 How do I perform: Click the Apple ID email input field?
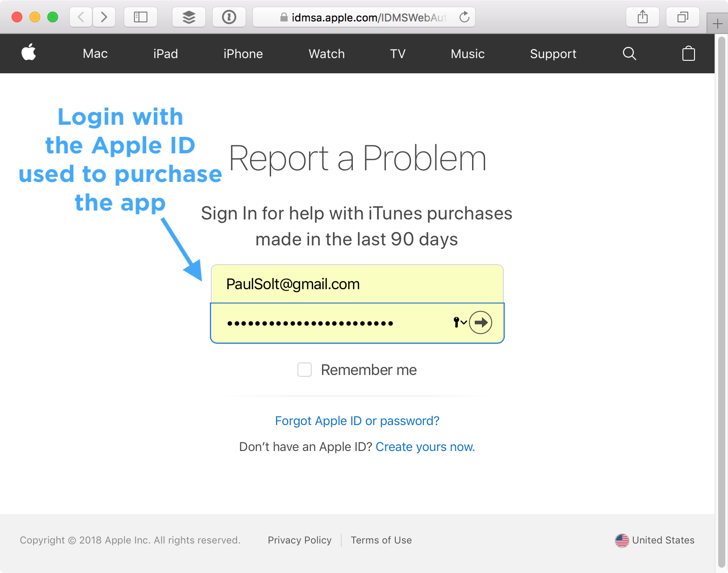pos(356,283)
